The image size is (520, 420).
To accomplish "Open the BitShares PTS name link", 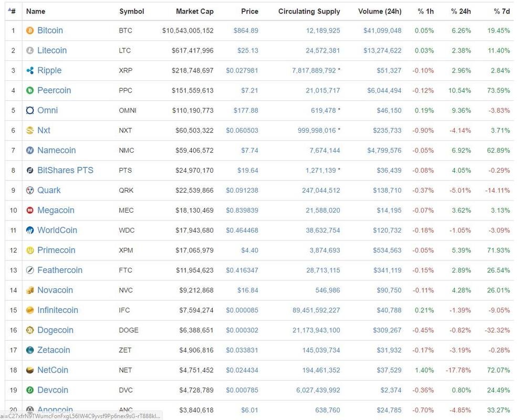I will click(x=65, y=171).
